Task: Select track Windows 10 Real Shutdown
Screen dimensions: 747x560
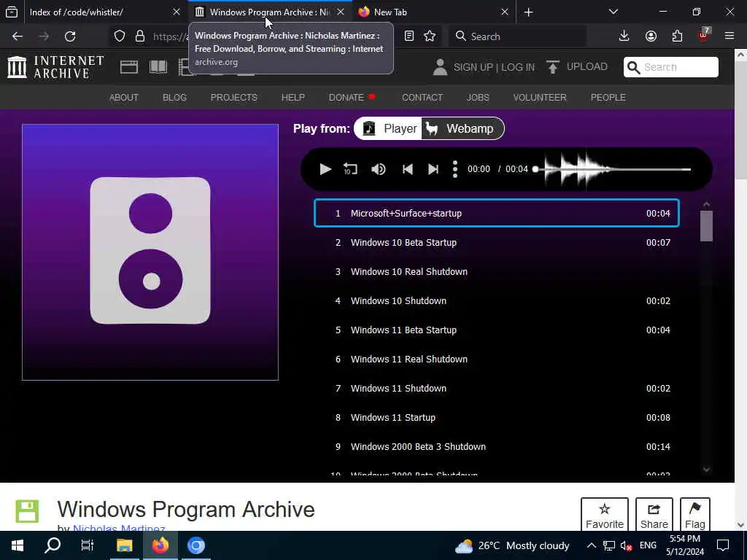Action: [x=496, y=271]
